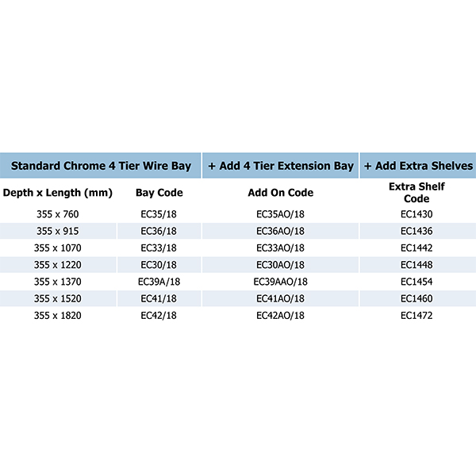Select extra shelf code EC1472
476x476 pixels.
(x=416, y=316)
